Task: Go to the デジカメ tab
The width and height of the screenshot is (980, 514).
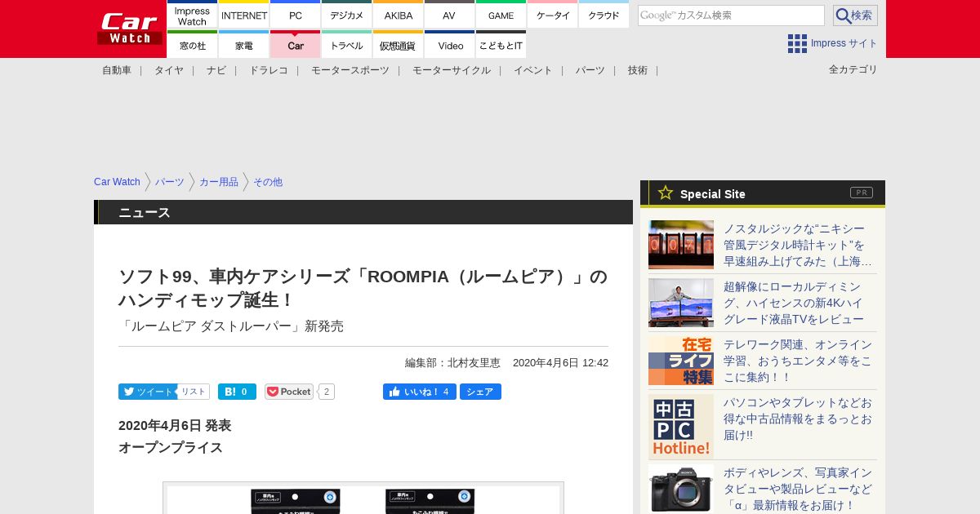Action: pyautogui.click(x=347, y=15)
